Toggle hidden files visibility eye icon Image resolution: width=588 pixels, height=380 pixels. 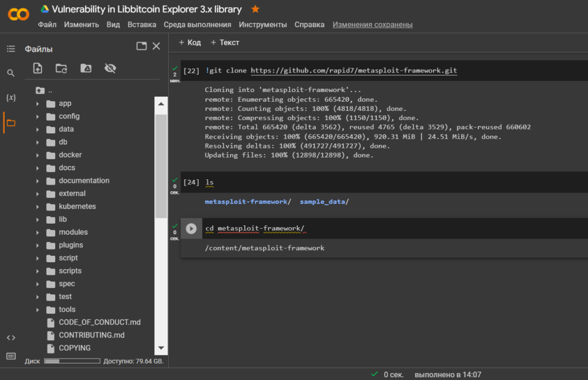tap(110, 68)
